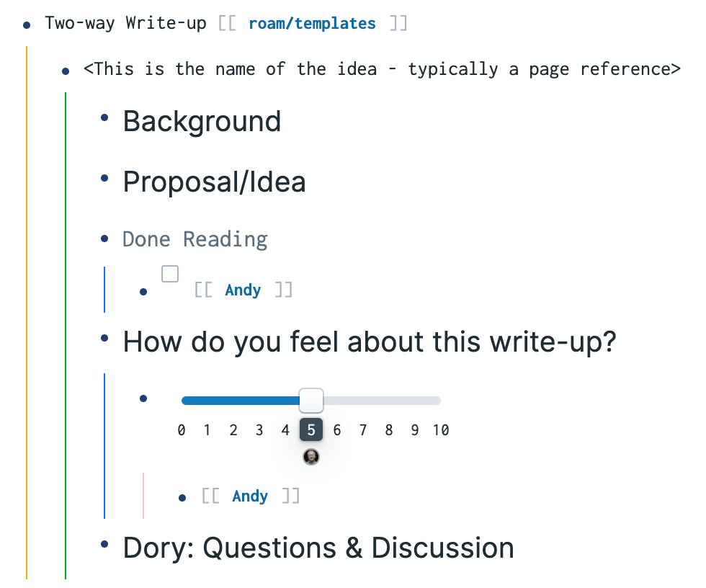Click the Dory: Questions & Discussion heading
Image resolution: width=706 pixels, height=588 pixels.
point(318,548)
